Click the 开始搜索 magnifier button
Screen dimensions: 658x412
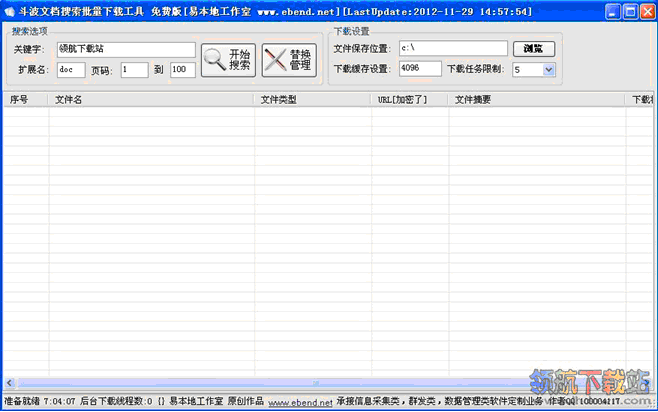(x=228, y=60)
